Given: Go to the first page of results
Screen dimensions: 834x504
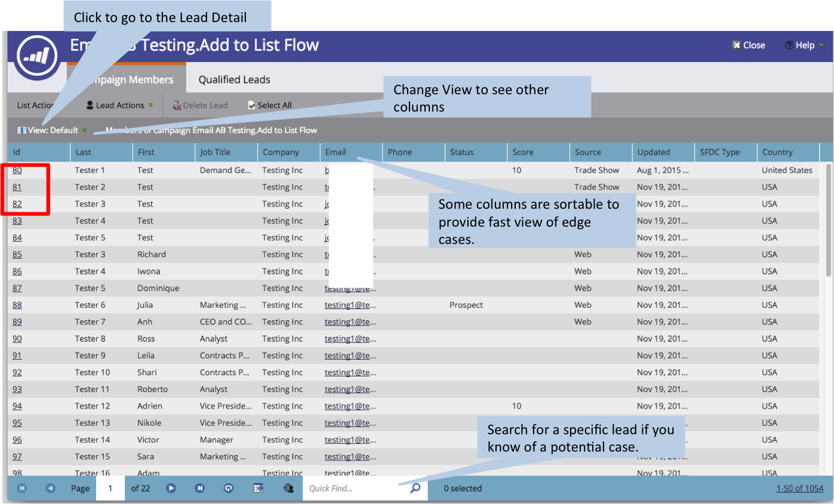Looking at the screenshot, I should [x=22, y=488].
